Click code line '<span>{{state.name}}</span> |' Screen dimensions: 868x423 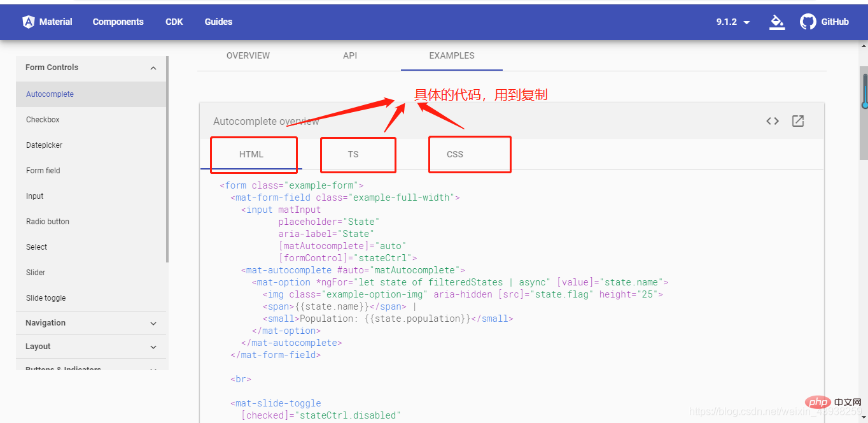(x=339, y=306)
